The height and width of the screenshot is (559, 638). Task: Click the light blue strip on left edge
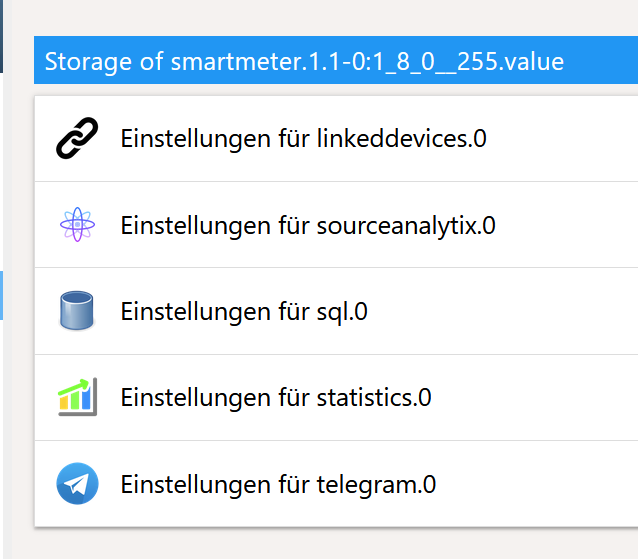2,295
